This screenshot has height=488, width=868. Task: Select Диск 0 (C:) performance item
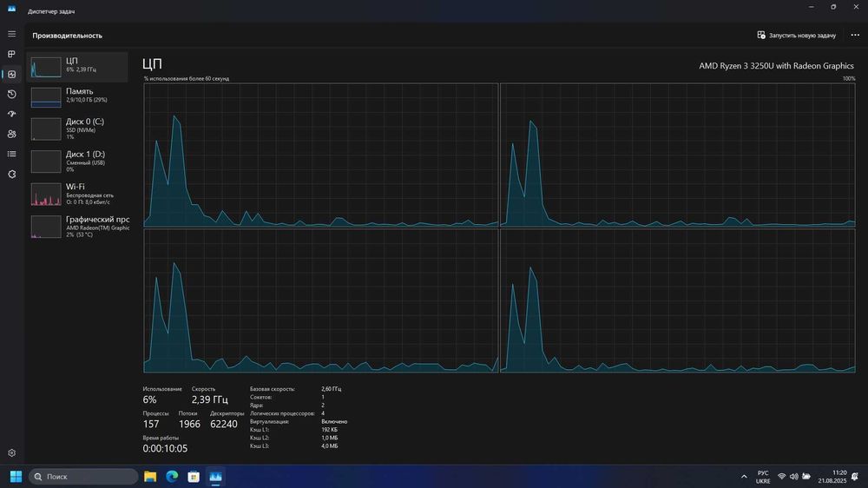click(77, 129)
